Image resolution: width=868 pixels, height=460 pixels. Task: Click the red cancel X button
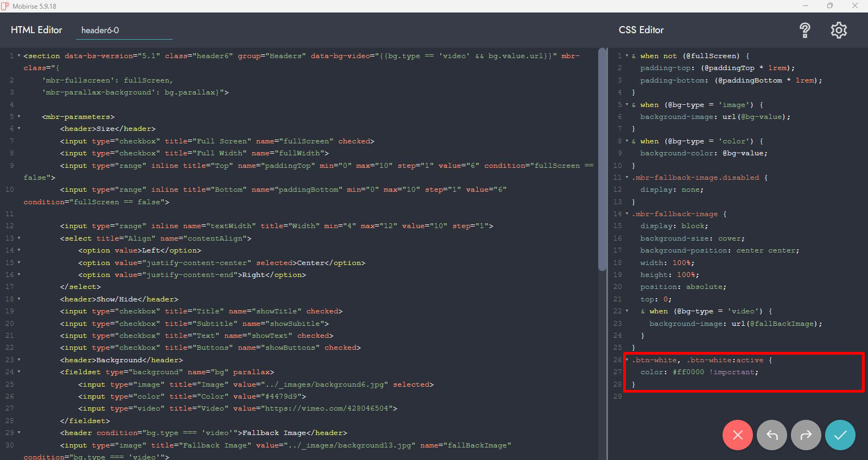(737, 435)
